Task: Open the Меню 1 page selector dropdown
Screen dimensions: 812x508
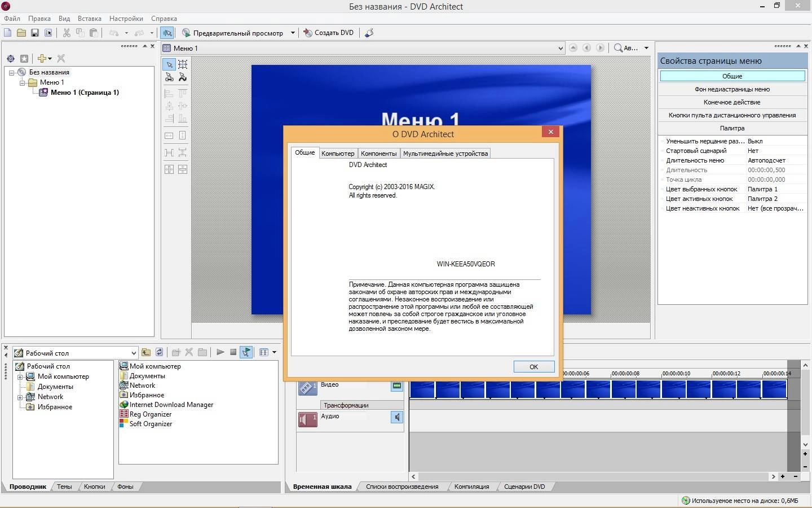Action: coord(560,48)
